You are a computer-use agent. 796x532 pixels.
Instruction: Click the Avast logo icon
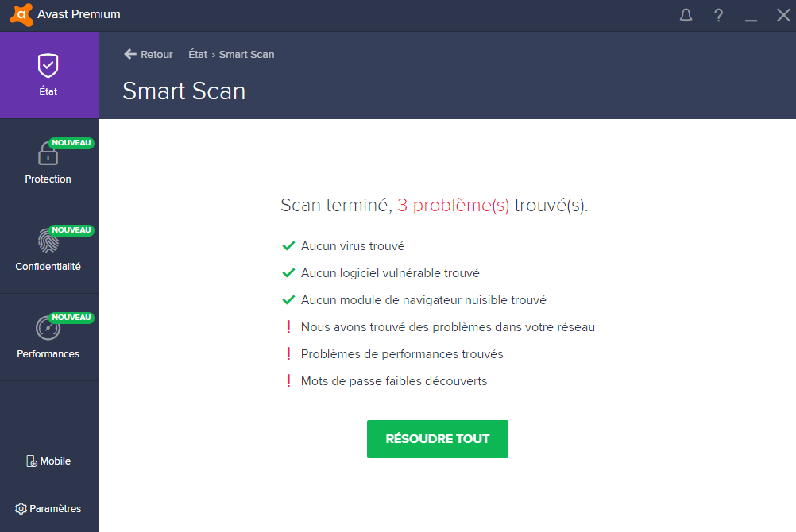21,14
